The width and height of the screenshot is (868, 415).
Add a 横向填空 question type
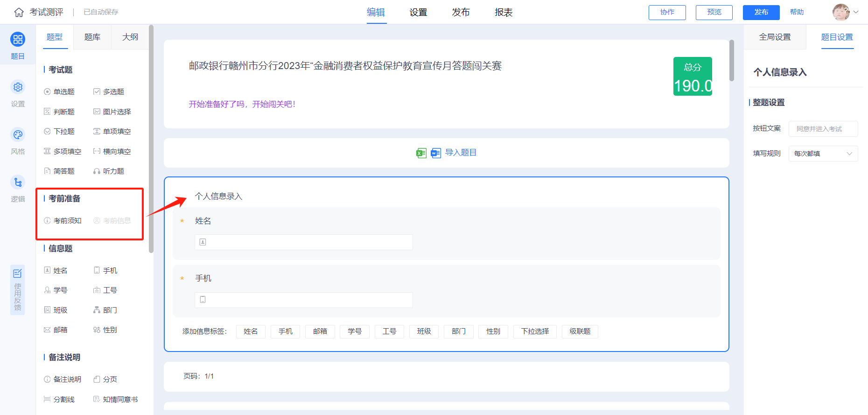112,151
